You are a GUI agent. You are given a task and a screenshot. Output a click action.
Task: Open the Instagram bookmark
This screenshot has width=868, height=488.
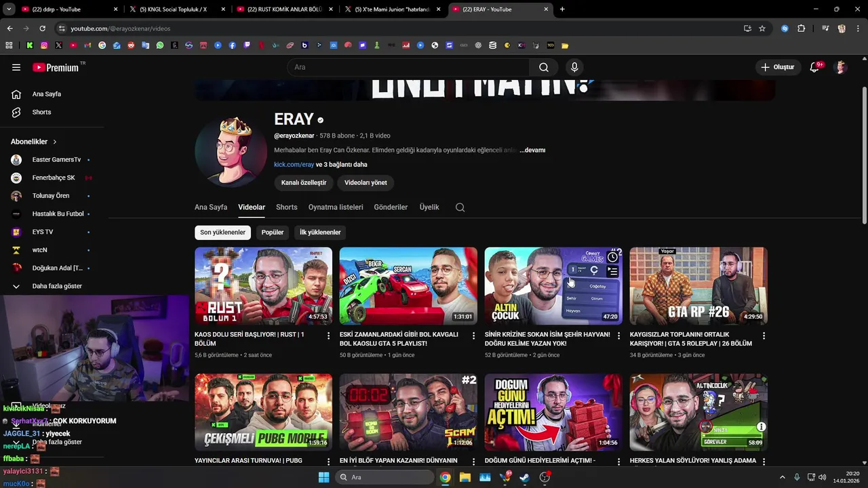coord(44,45)
